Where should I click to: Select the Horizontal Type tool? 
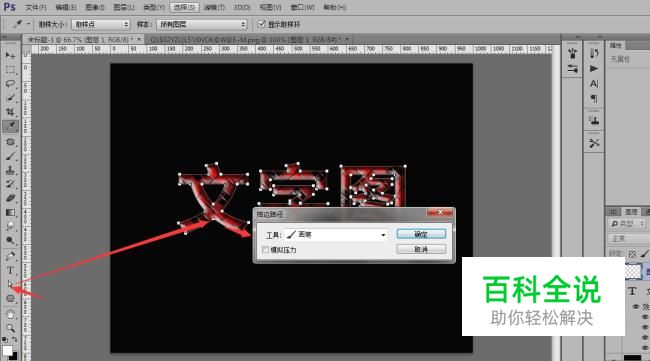[x=10, y=271]
